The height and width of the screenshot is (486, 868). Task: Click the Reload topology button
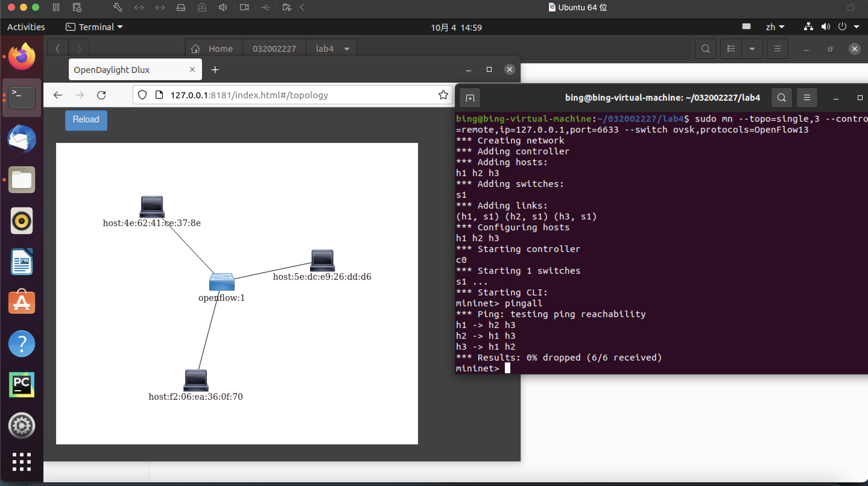(86, 120)
